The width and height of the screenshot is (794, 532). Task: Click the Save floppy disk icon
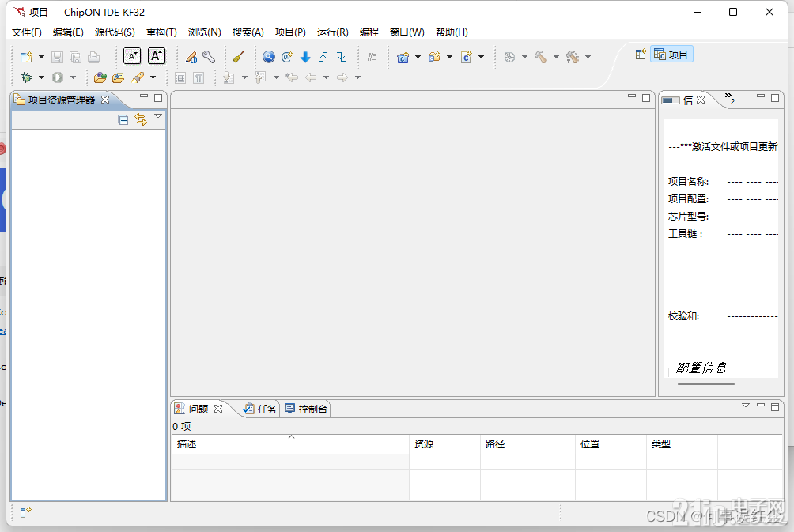coord(57,57)
